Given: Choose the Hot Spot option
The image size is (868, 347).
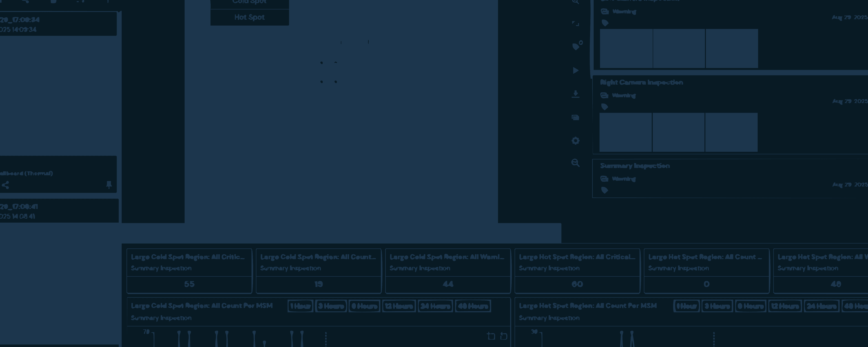Looking at the screenshot, I should 249,17.
